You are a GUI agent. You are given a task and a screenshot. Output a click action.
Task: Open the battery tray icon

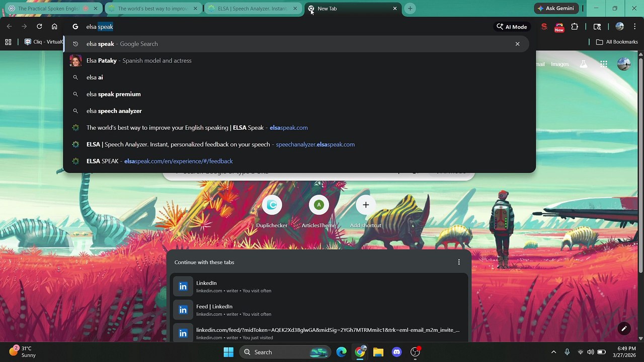(601, 352)
